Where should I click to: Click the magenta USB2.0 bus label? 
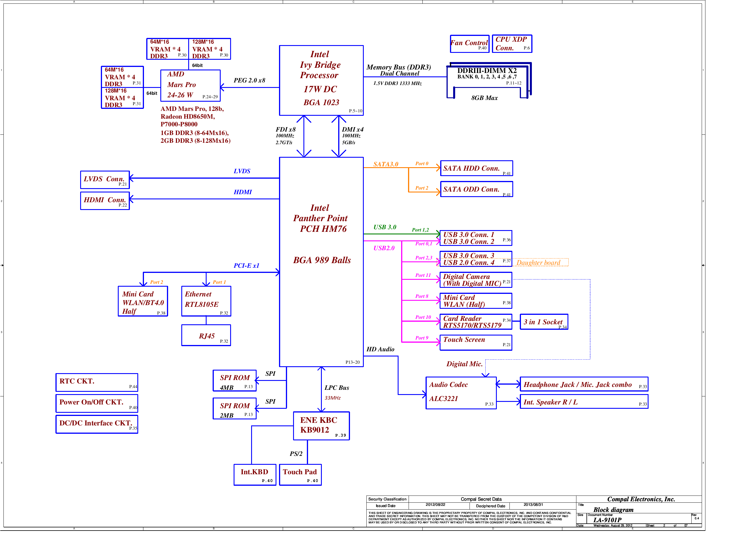(x=384, y=248)
